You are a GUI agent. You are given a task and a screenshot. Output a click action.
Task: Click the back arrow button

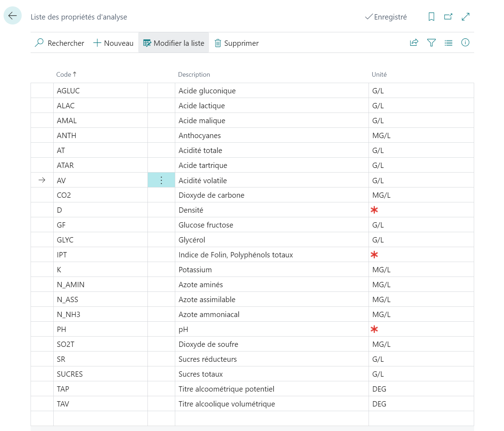12,16
